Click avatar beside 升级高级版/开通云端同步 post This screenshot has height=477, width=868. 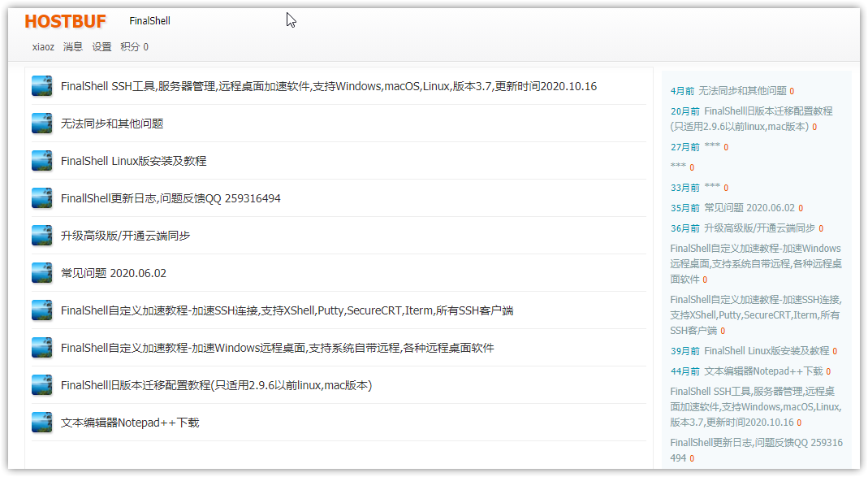click(x=42, y=236)
